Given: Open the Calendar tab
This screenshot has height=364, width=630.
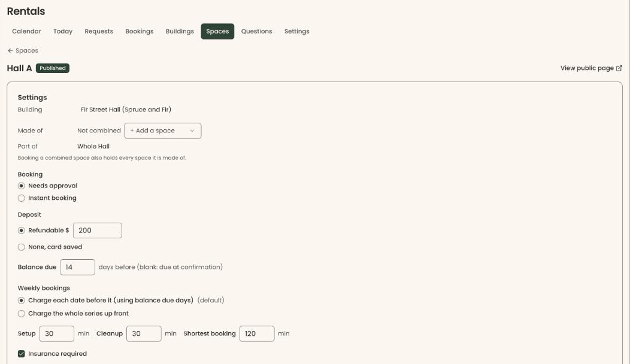Looking at the screenshot, I should pos(26,31).
